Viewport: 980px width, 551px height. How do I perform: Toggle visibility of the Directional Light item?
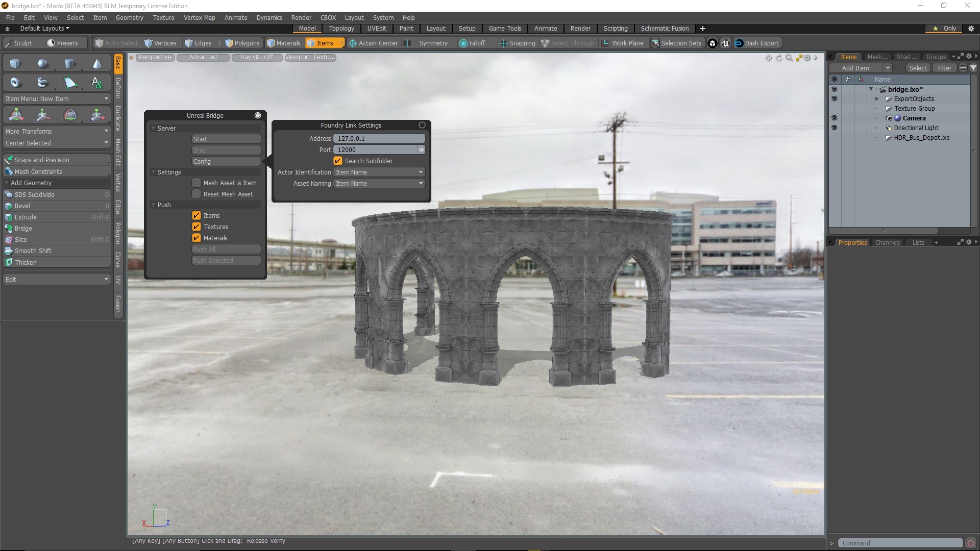click(x=835, y=128)
